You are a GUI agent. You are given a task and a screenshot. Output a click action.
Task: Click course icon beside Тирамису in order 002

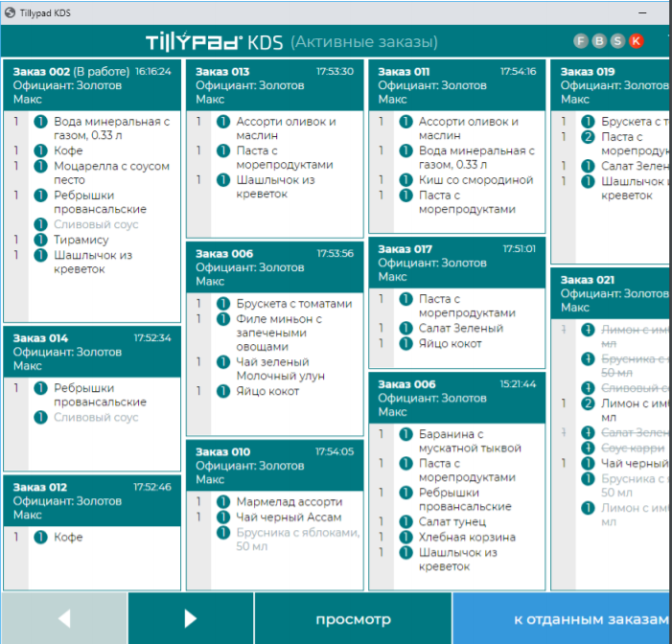tap(40, 240)
